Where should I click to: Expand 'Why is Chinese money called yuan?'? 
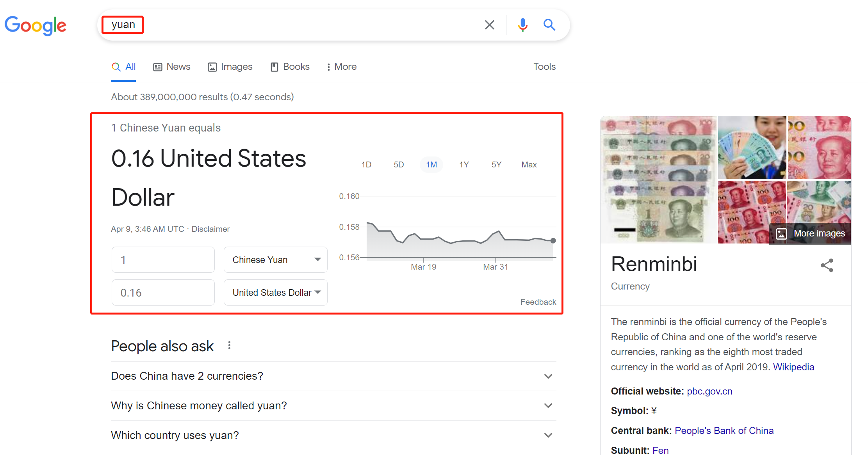click(x=333, y=406)
